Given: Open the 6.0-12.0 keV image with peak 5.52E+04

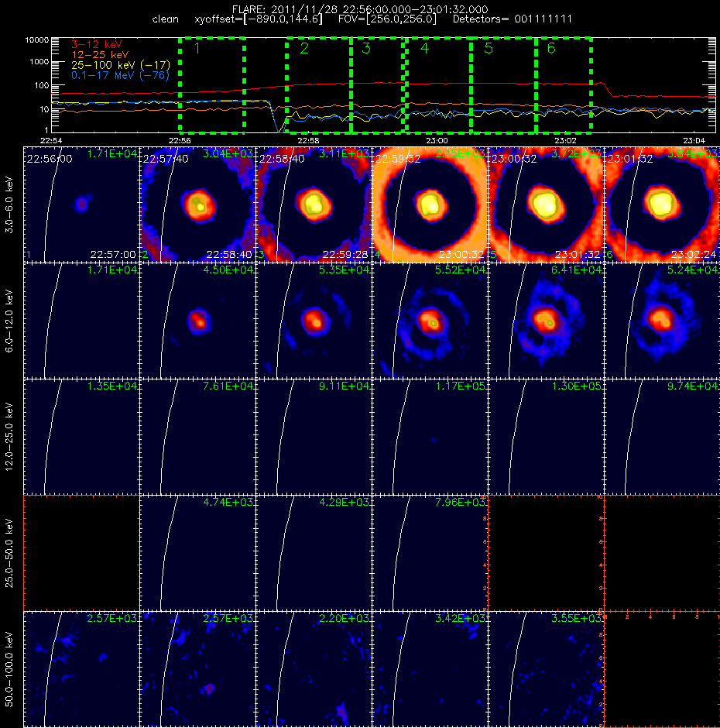Looking at the screenshot, I should pyautogui.click(x=430, y=321).
